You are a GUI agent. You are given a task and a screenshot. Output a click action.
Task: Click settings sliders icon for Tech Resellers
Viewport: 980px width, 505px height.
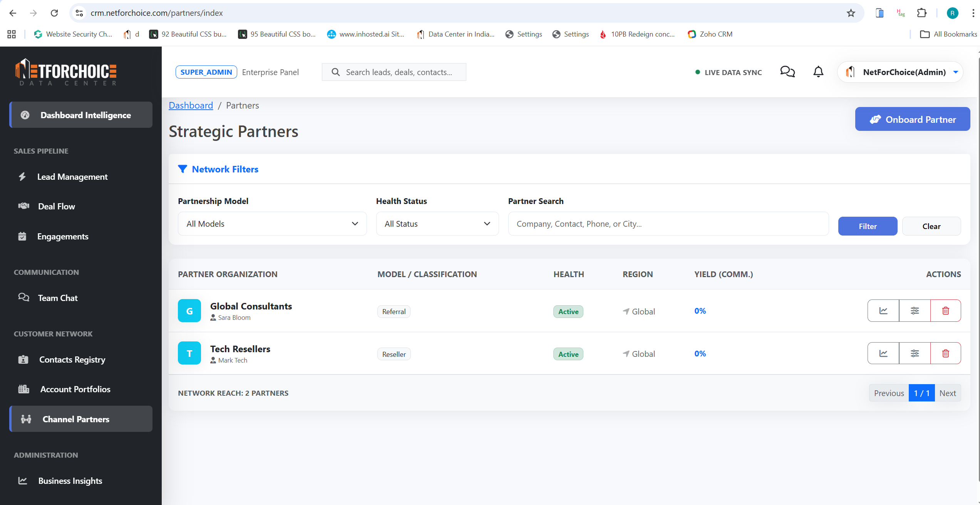(x=915, y=353)
